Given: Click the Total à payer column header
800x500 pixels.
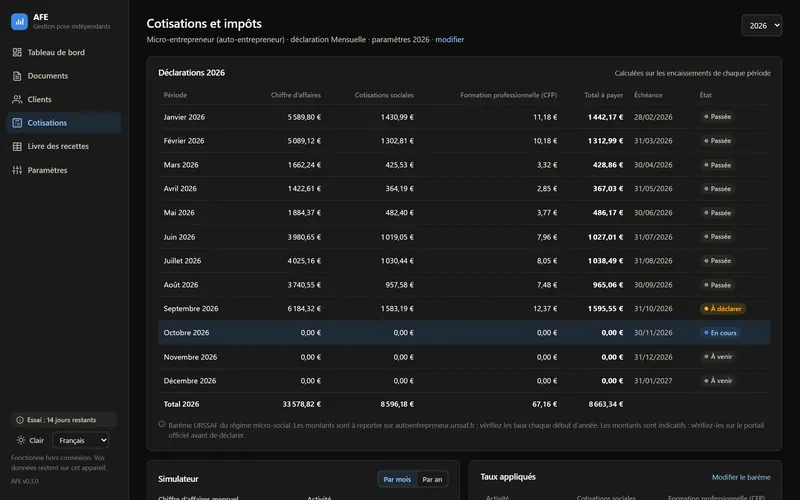Looking at the screenshot, I should [604, 95].
